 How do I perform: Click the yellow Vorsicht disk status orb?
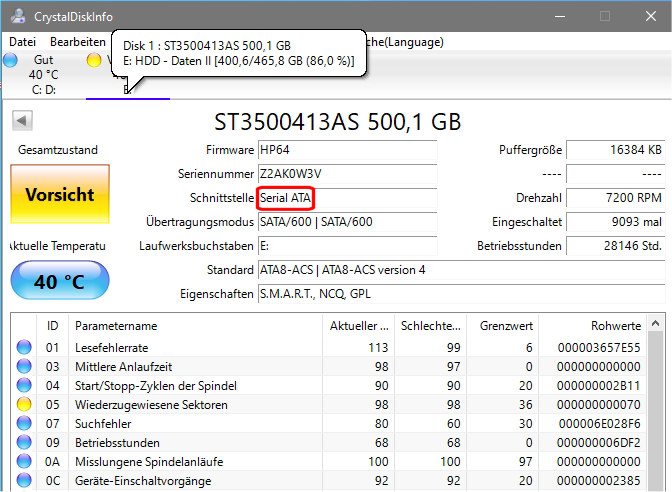pos(94,60)
